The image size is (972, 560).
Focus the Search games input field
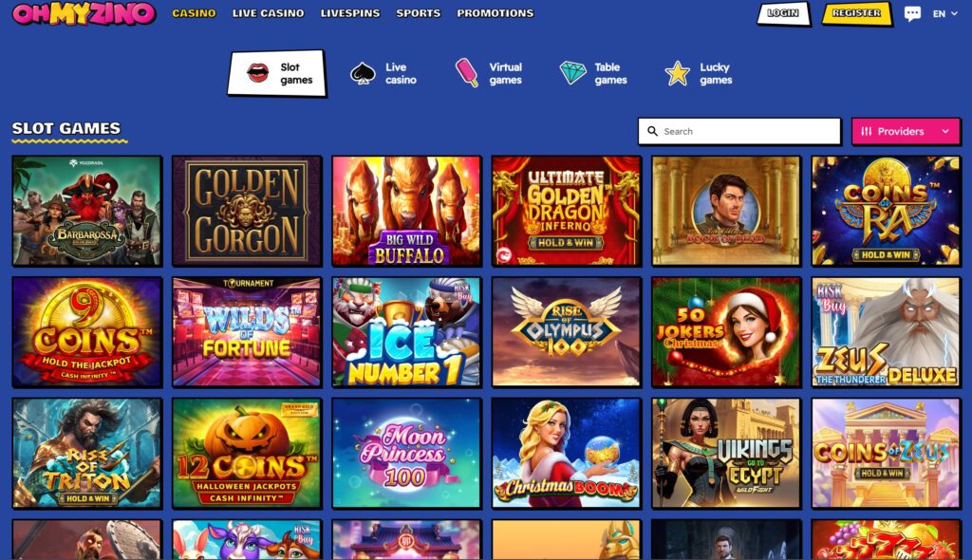(739, 132)
